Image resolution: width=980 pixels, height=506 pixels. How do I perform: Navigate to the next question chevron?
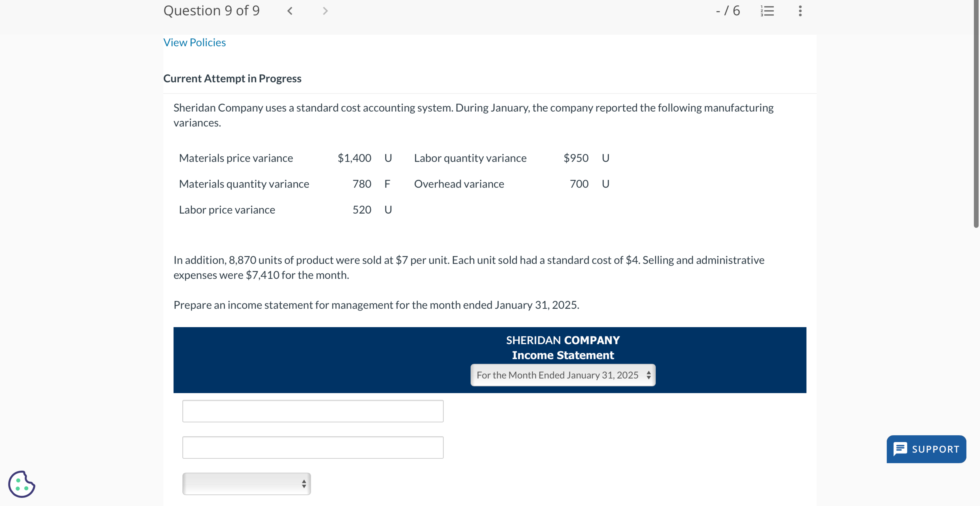pyautogui.click(x=325, y=11)
